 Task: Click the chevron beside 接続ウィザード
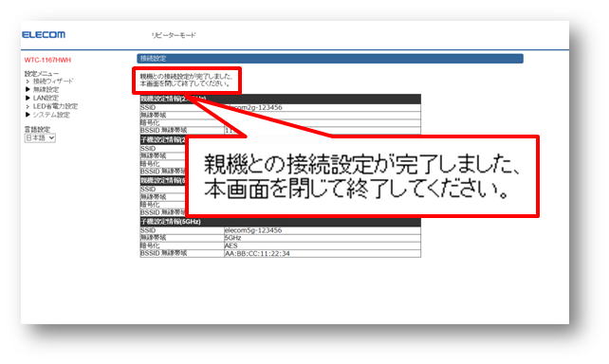click(28, 82)
